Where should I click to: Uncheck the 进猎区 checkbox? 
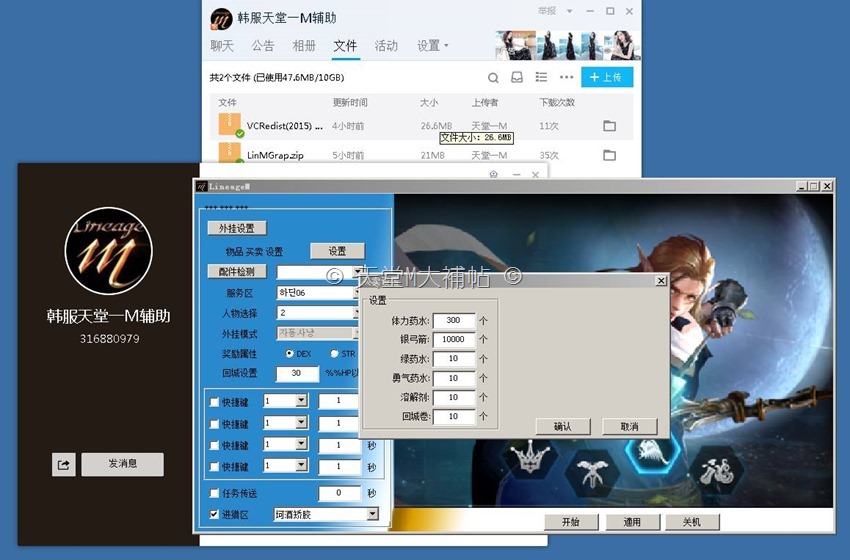[x=214, y=514]
